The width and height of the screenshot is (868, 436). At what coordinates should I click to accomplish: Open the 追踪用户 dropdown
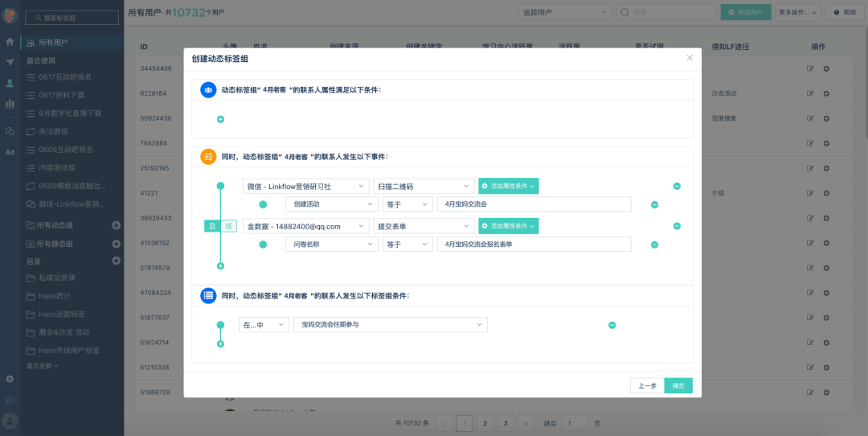[x=565, y=11]
